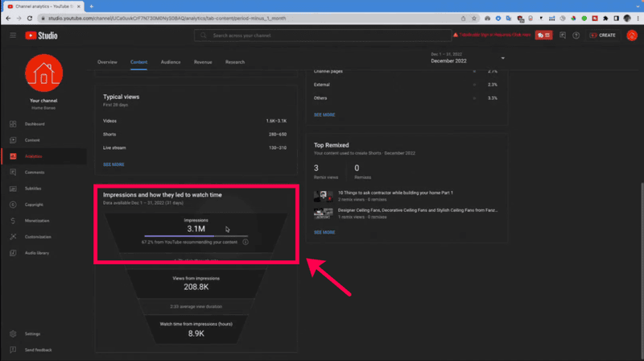This screenshot has height=361, width=644.
Task: Switch to the Audience tab
Action: coord(171,62)
